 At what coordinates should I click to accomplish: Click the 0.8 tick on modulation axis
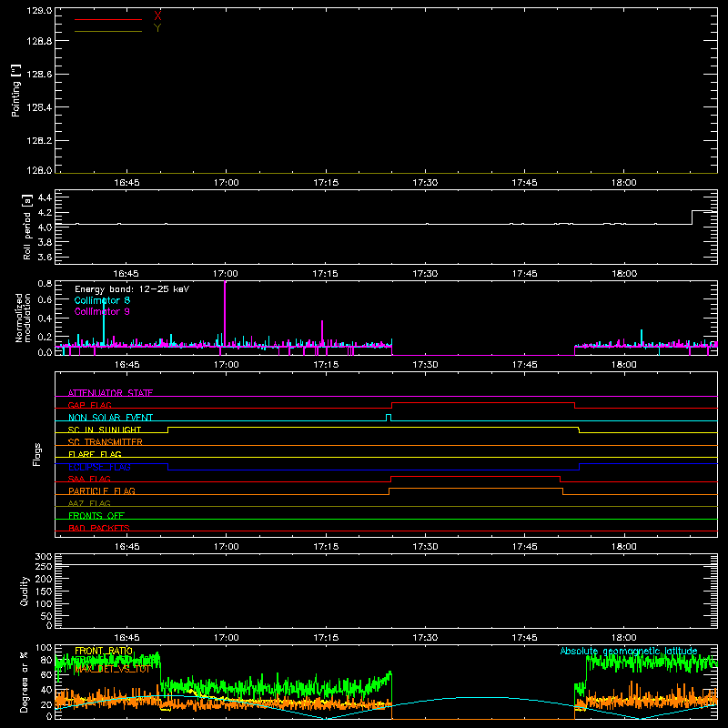(45, 283)
